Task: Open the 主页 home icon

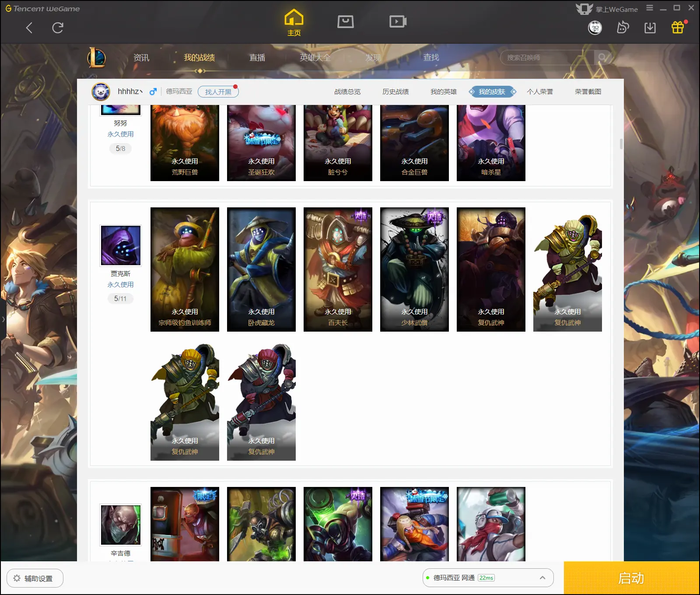Action: [294, 23]
